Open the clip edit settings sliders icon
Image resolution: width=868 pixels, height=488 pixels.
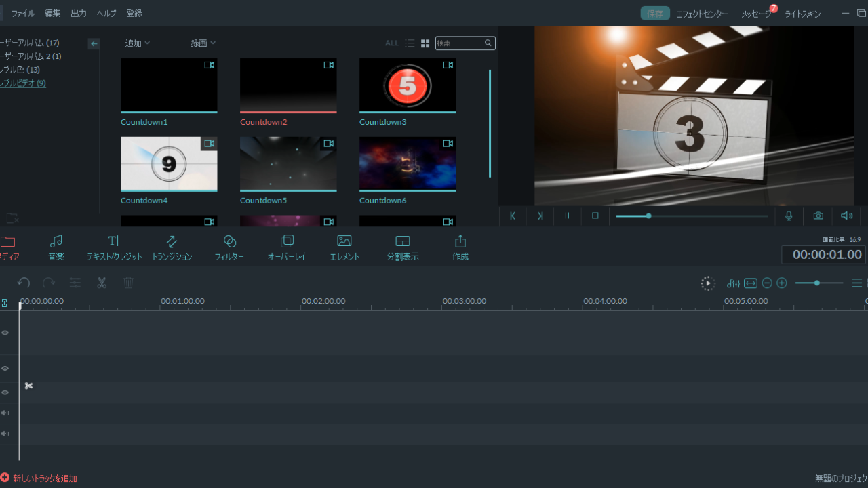click(x=75, y=283)
